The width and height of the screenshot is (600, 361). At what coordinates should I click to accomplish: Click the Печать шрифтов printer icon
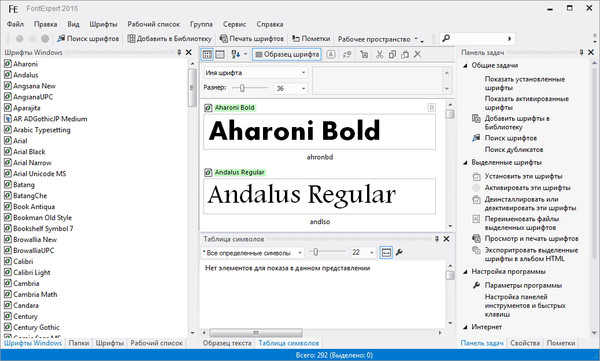pos(223,39)
